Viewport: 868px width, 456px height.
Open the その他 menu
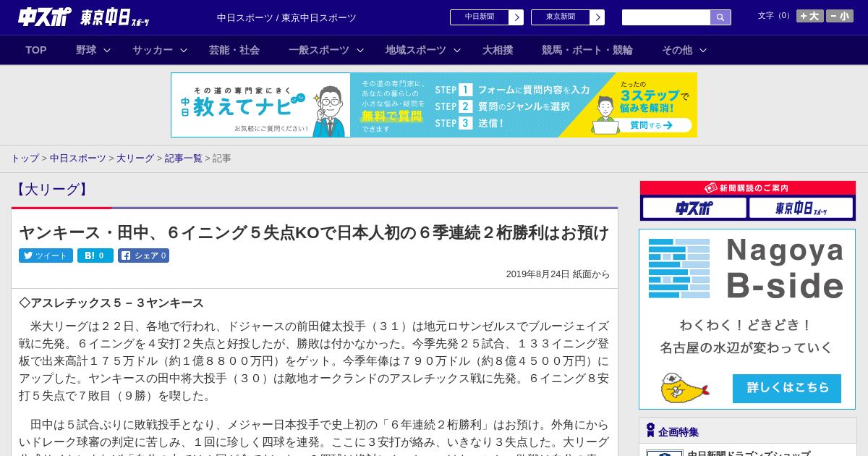(677, 50)
